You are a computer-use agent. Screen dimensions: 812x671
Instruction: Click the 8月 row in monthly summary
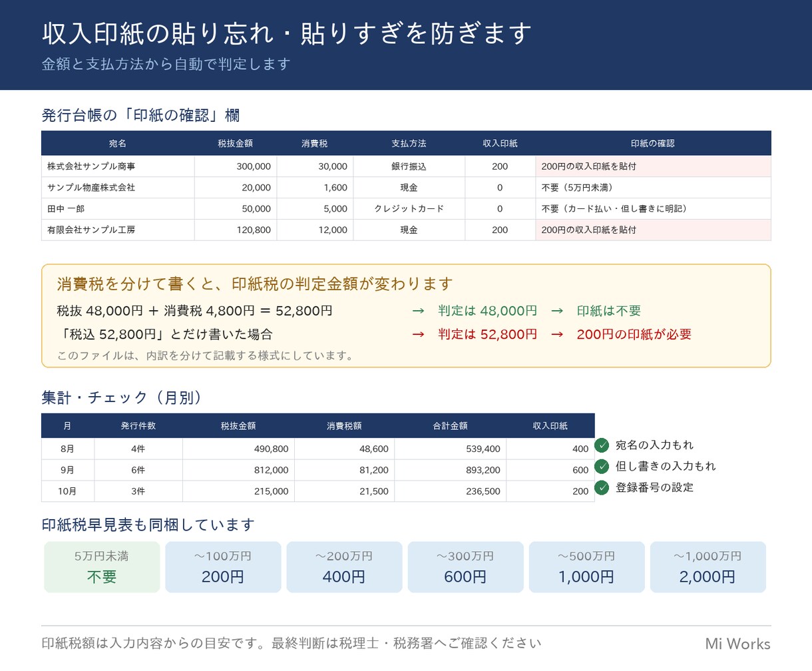coord(317,449)
